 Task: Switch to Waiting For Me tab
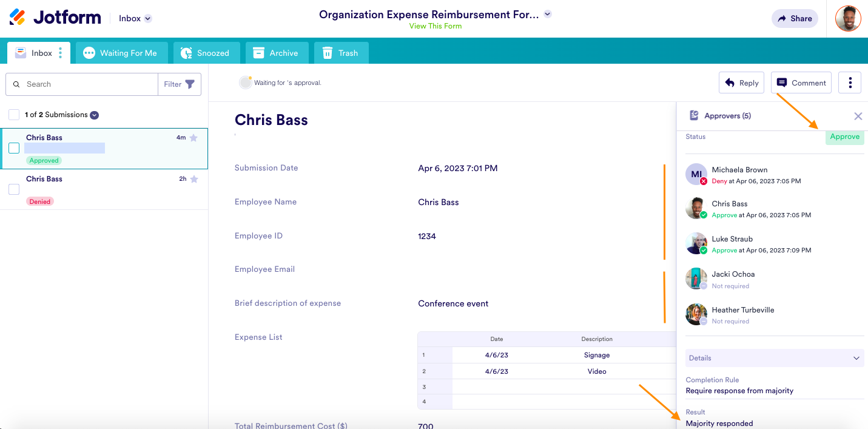[121, 53]
